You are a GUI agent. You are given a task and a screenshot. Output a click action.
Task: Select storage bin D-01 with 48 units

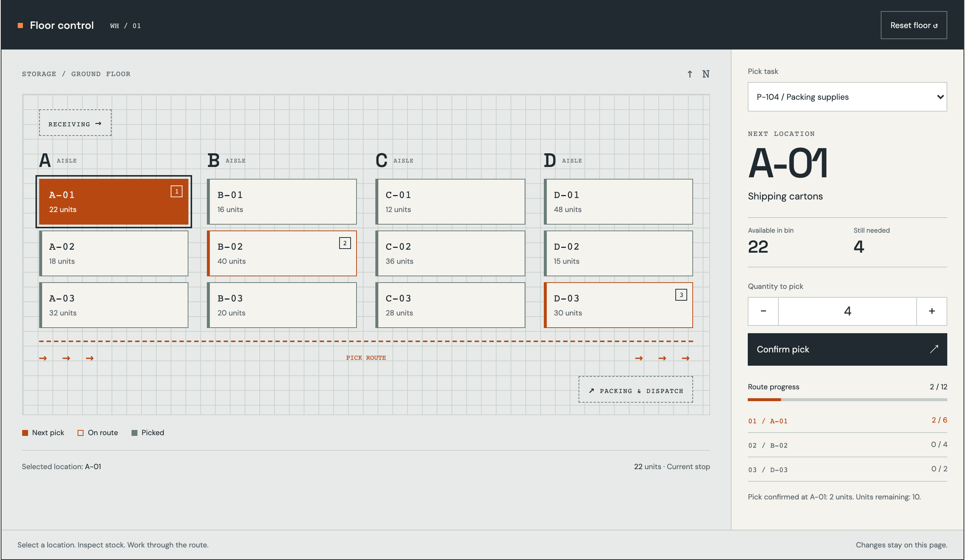coord(618,202)
